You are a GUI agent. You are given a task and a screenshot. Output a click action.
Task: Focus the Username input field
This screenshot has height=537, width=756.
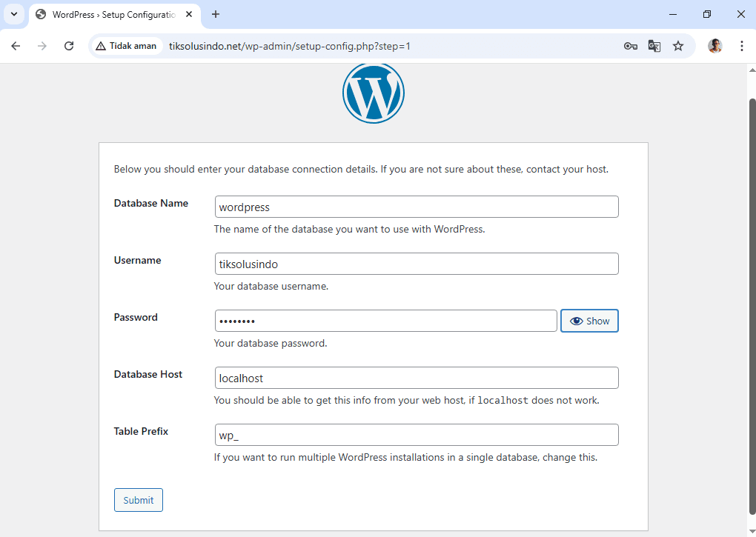(x=416, y=264)
